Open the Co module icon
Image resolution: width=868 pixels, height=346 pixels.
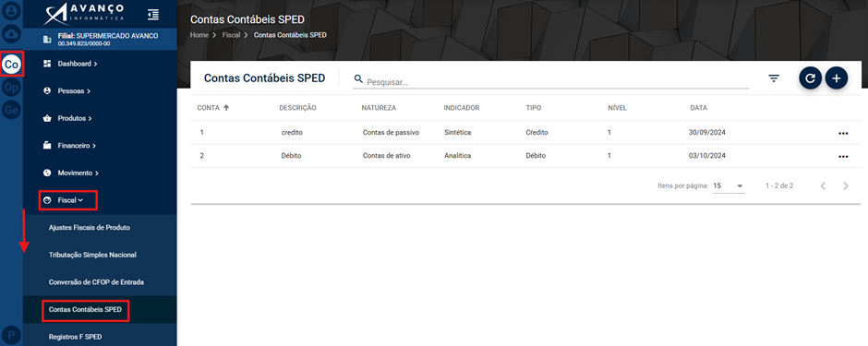pos(11,65)
